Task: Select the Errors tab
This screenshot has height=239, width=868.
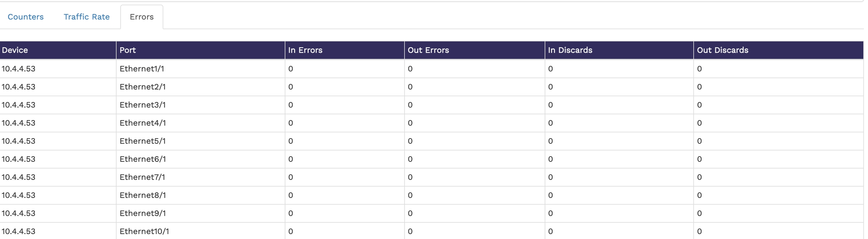Action: coord(142,17)
